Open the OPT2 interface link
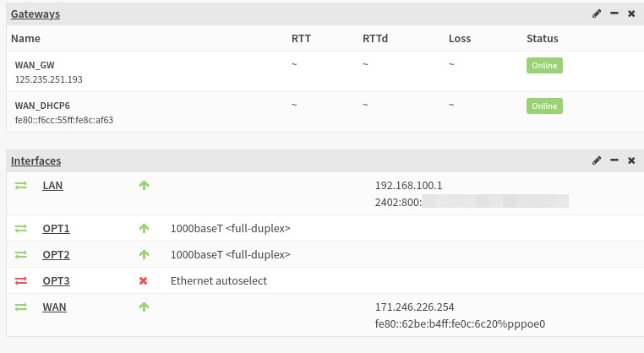 [56, 255]
